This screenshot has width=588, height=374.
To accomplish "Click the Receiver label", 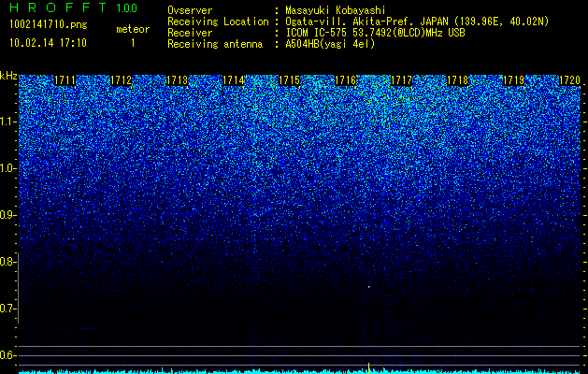I will (x=190, y=33).
